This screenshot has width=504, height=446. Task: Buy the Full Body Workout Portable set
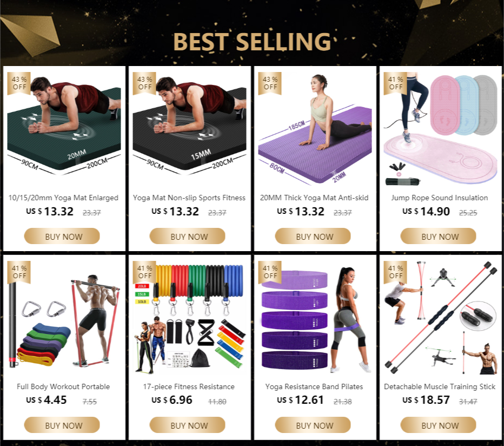click(62, 425)
